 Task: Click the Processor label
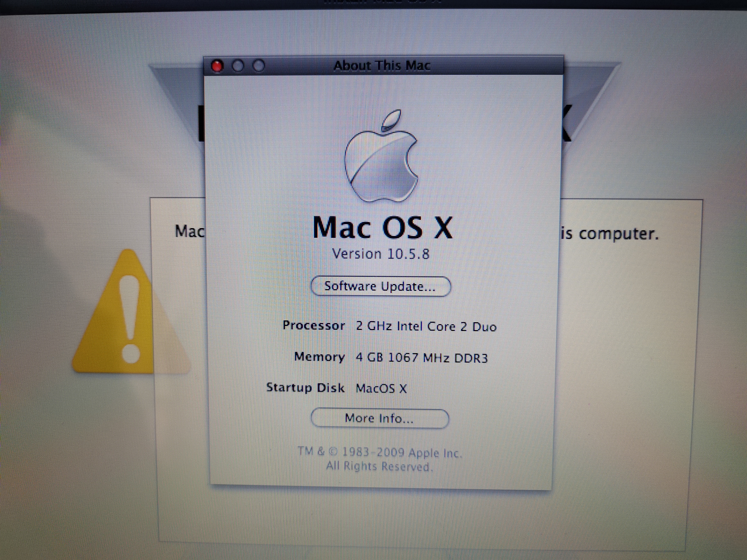(x=314, y=325)
